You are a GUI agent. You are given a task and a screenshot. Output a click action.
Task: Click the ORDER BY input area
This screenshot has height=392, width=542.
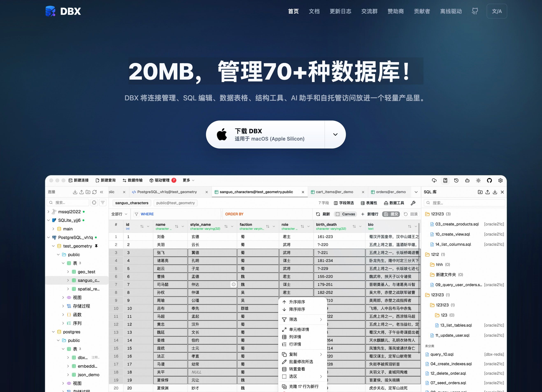click(x=268, y=214)
